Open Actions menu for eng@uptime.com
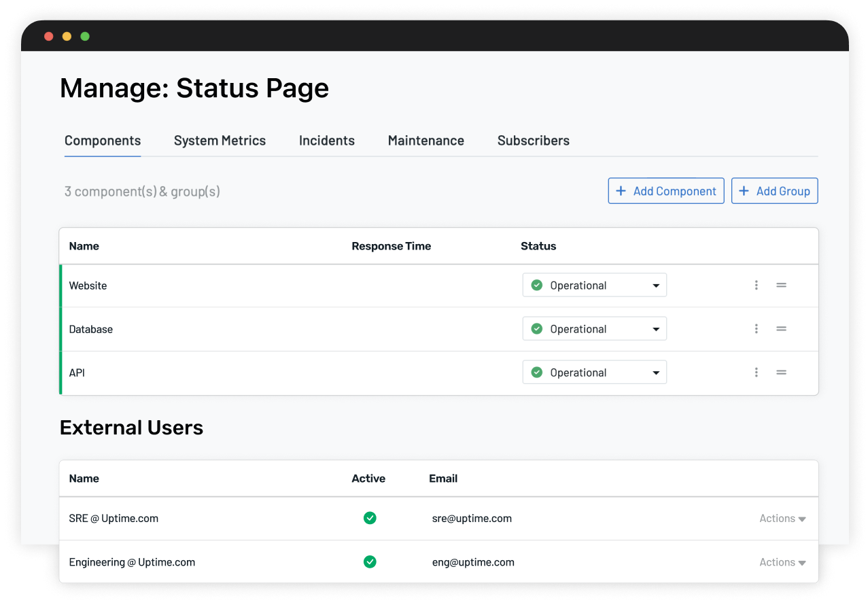The width and height of the screenshot is (868, 603). (x=782, y=562)
